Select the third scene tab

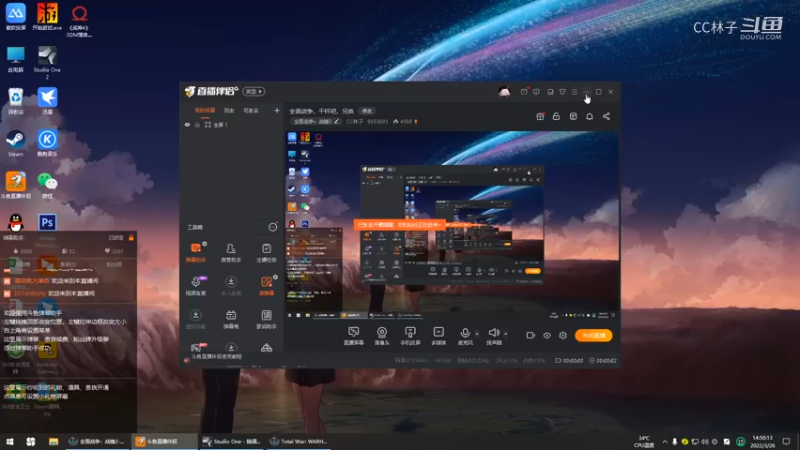(x=251, y=110)
